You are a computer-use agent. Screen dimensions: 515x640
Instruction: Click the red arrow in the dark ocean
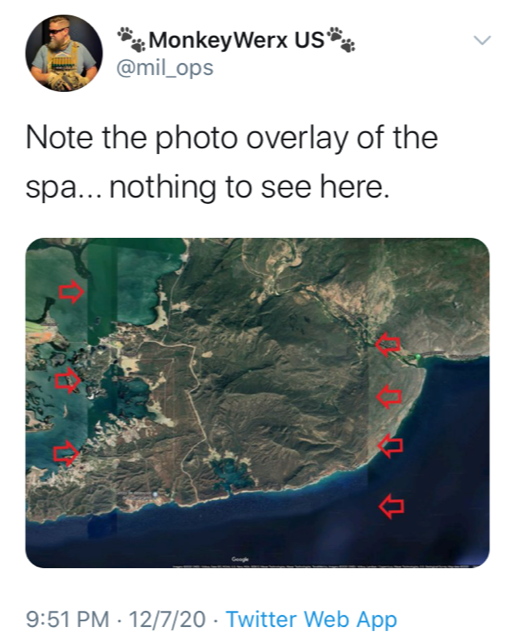coord(391,506)
